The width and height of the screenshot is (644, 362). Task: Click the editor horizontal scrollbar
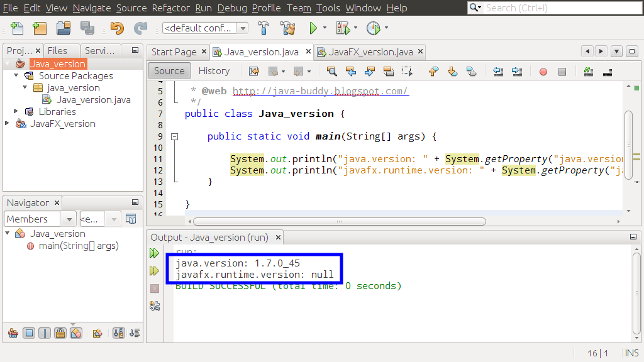(339, 222)
